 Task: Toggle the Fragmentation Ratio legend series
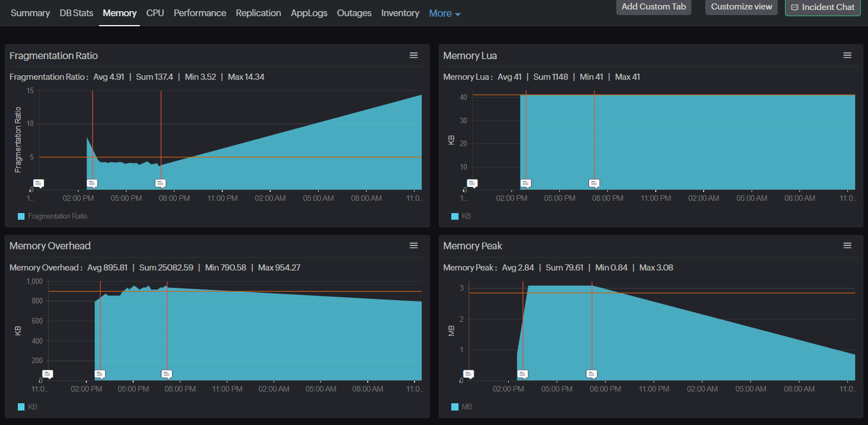57,216
